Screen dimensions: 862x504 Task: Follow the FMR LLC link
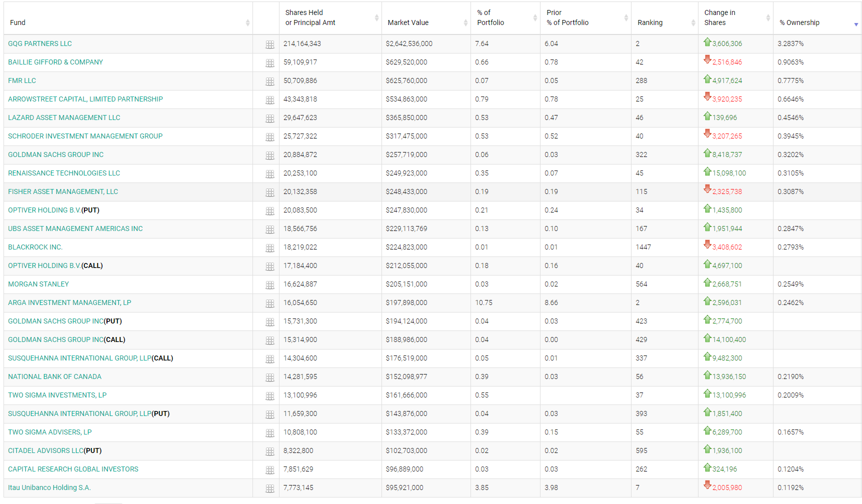pos(22,80)
